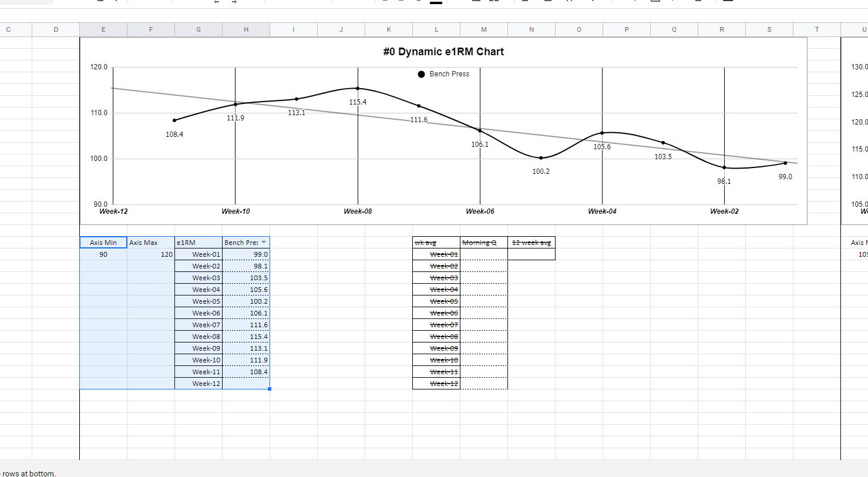This screenshot has width=868, height=477.
Task: Select the empty Bench Press cell beside Week-12
Action: coord(246,384)
